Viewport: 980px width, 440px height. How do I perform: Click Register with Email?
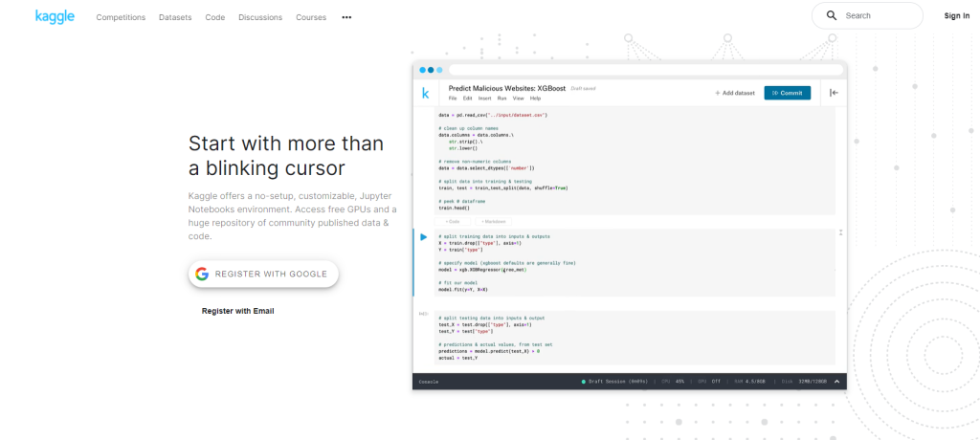click(x=237, y=311)
